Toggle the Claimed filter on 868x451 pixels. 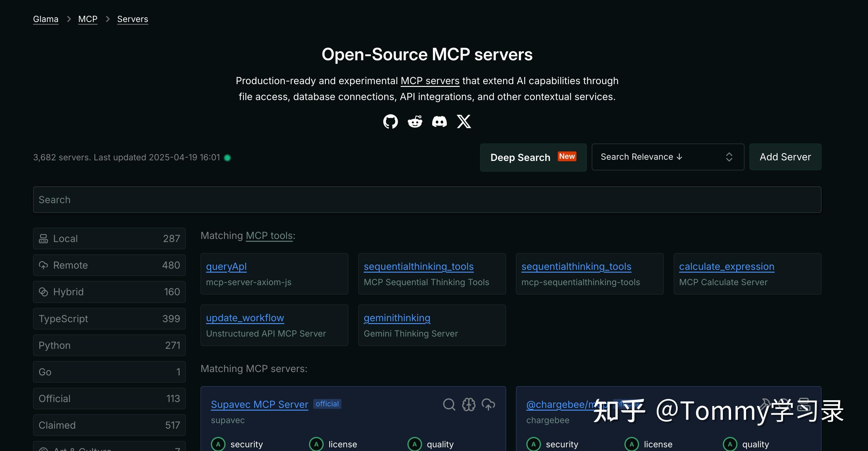(x=109, y=425)
